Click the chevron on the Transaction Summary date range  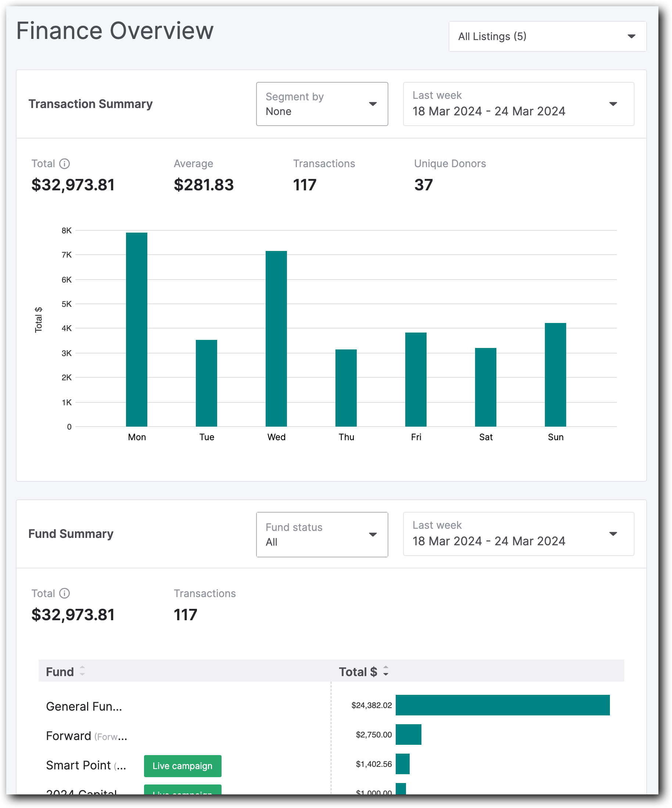[x=613, y=104]
